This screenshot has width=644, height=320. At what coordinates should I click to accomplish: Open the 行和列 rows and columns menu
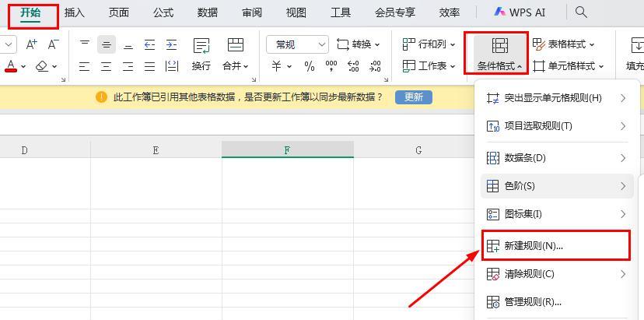429,44
